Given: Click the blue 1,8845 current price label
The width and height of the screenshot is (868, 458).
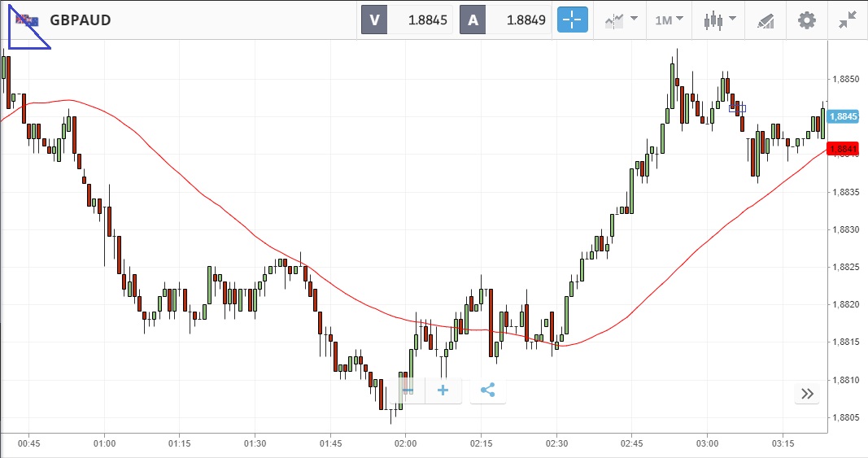Looking at the screenshot, I should click(844, 116).
